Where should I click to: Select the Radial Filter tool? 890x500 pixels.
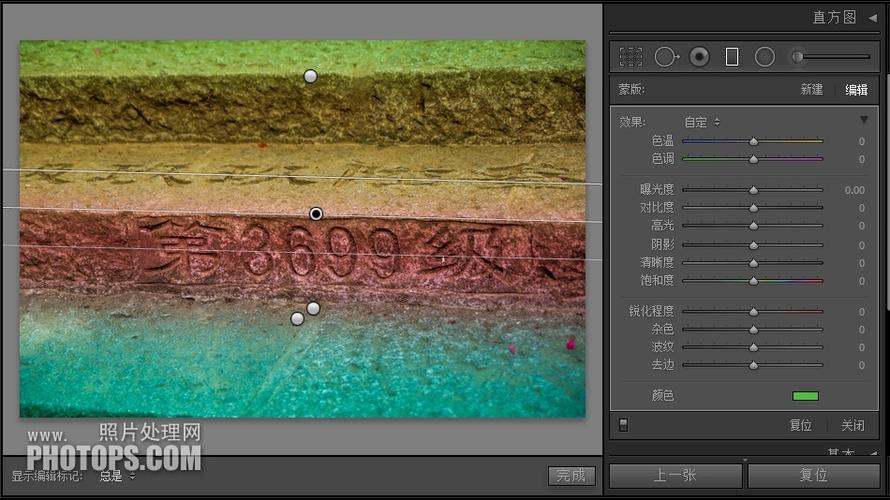pos(765,57)
